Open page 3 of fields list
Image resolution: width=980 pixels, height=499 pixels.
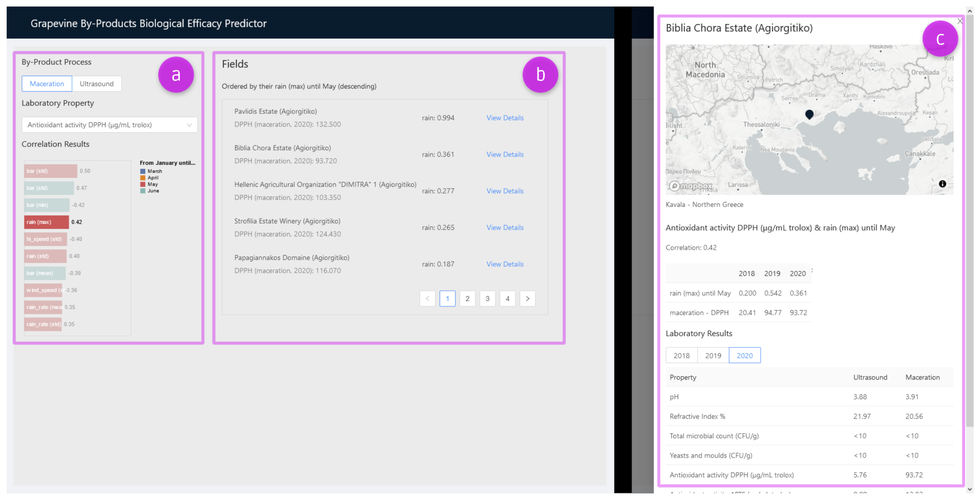[x=487, y=298]
